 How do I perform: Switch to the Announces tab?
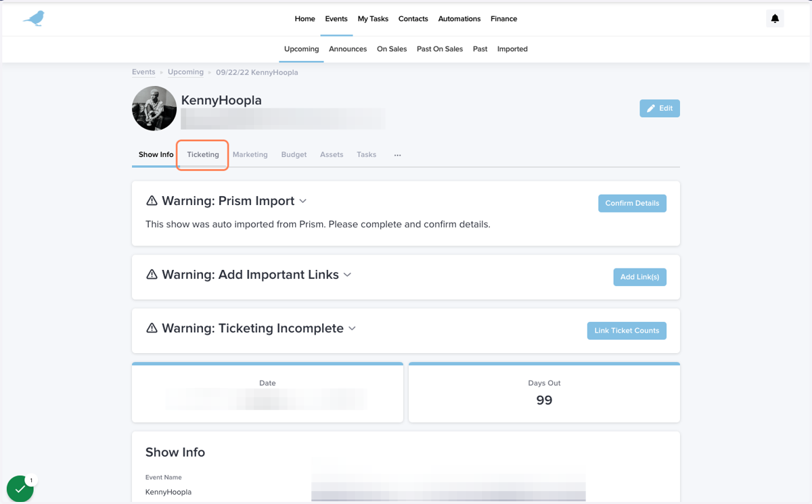348,49
